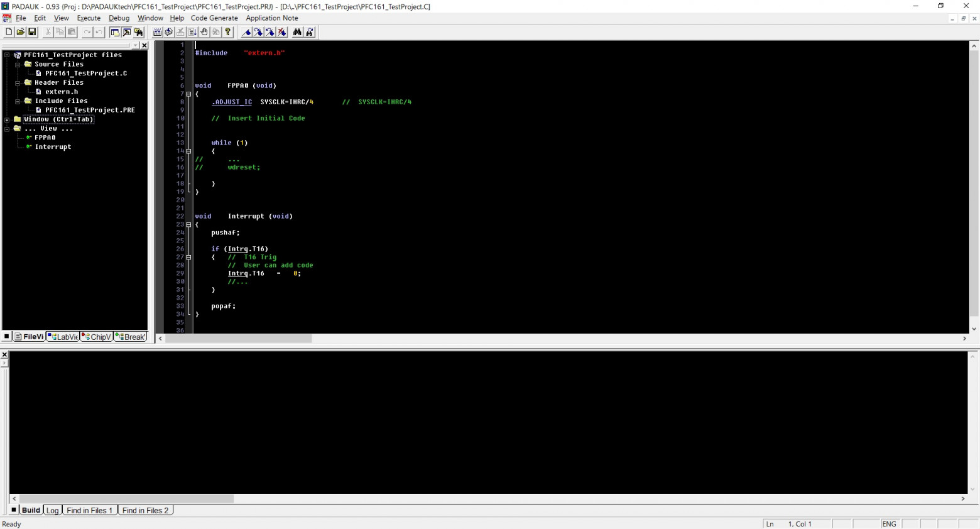Viewport: 980px width, 529px height.
Task: Open extern.h from the file tree
Action: (x=62, y=92)
